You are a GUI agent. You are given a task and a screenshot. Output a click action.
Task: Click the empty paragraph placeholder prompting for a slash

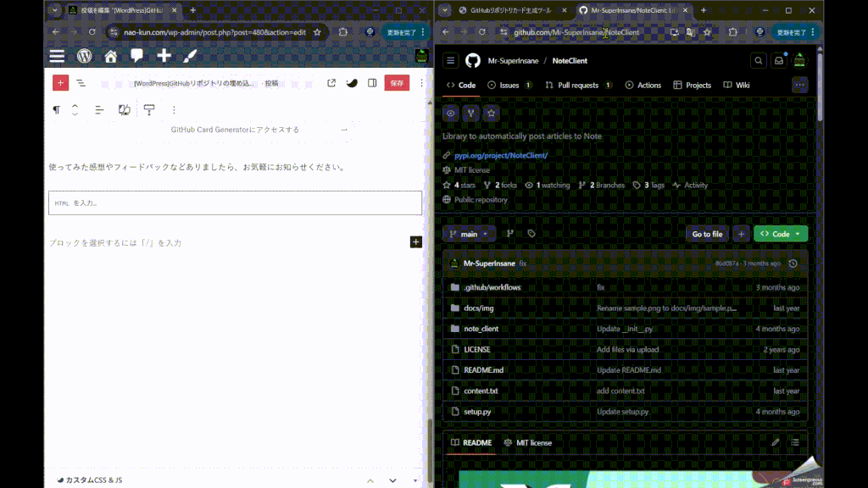click(x=115, y=243)
